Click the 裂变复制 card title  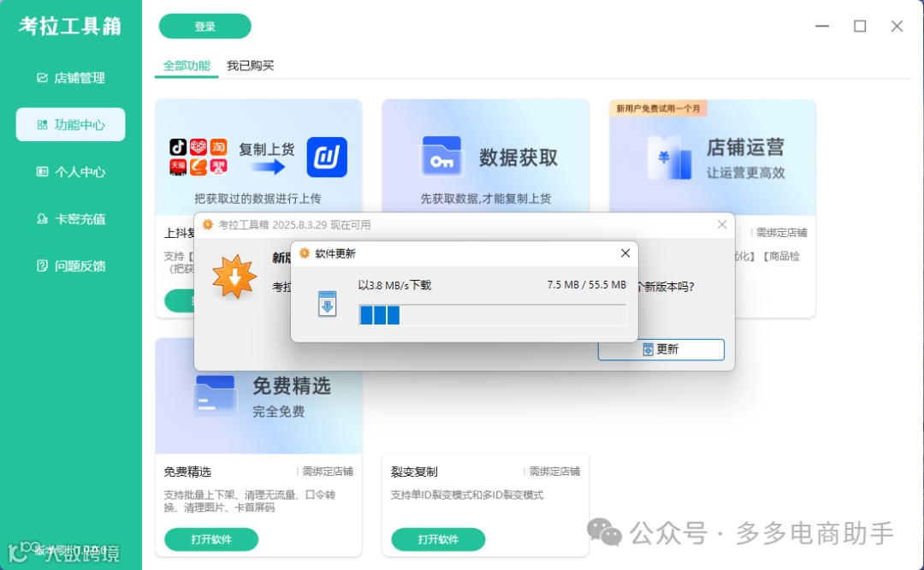pos(414,472)
